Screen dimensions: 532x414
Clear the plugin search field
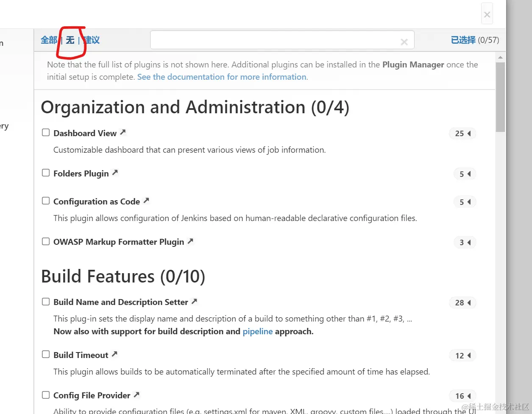pyautogui.click(x=404, y=42)
